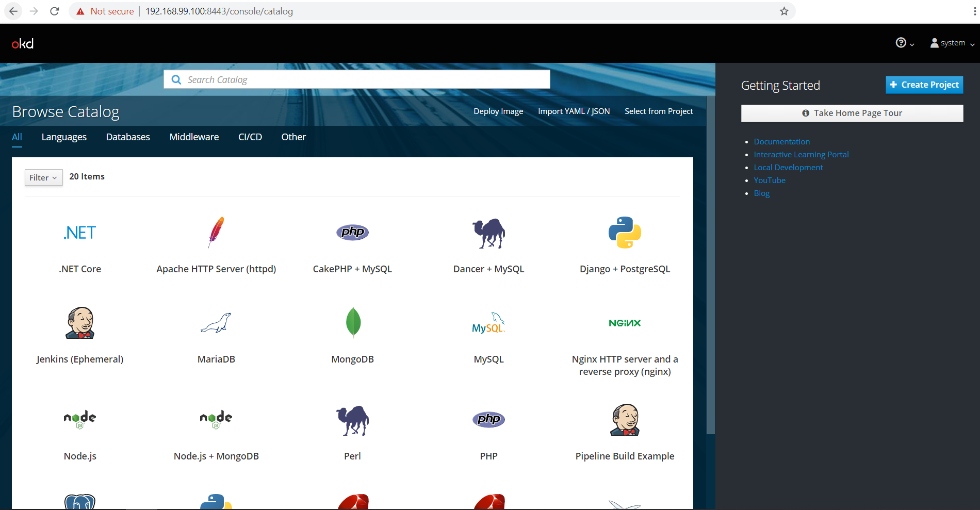
Task: Focus the Search Catalog field
Action: click(x=357, y=79)
